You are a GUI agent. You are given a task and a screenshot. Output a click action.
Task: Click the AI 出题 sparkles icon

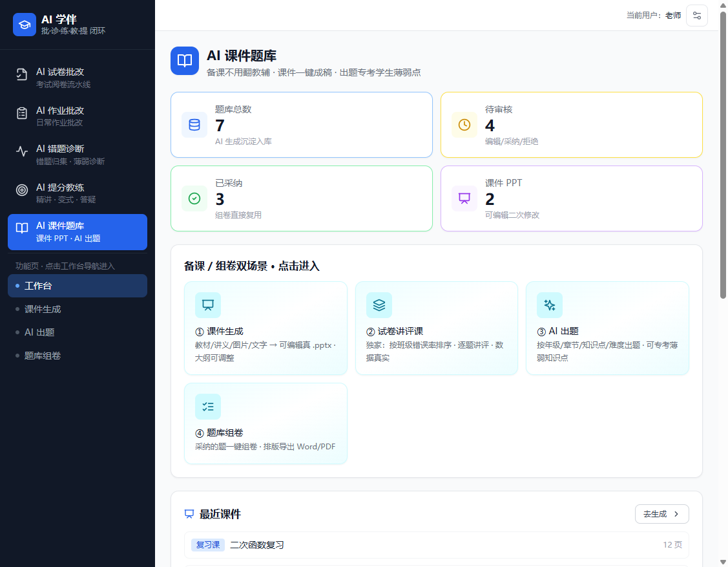pos(550,305)
